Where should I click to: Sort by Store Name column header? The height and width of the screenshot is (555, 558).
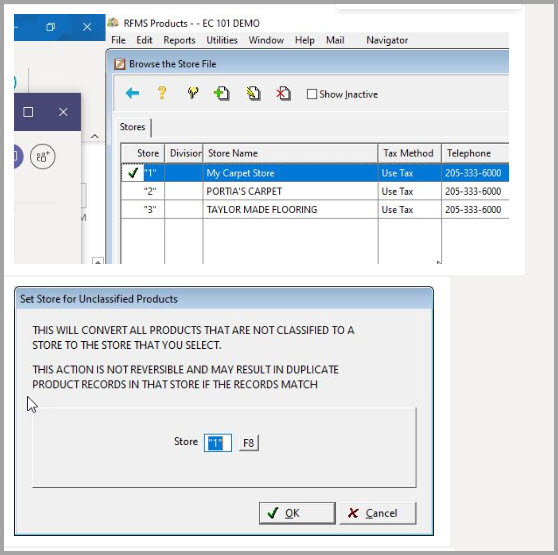click(290, 153)
